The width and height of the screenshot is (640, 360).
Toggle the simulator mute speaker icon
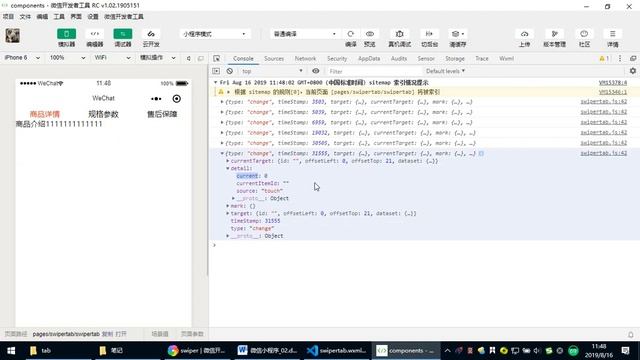(x=188, y=58)
